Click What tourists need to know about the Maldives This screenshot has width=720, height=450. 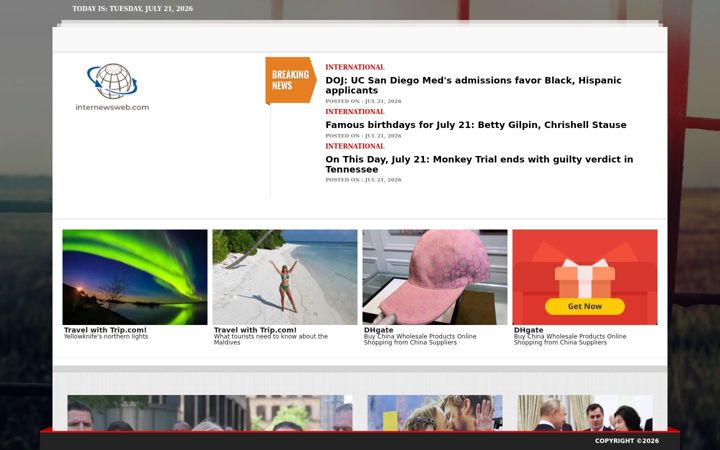[271, 339]
